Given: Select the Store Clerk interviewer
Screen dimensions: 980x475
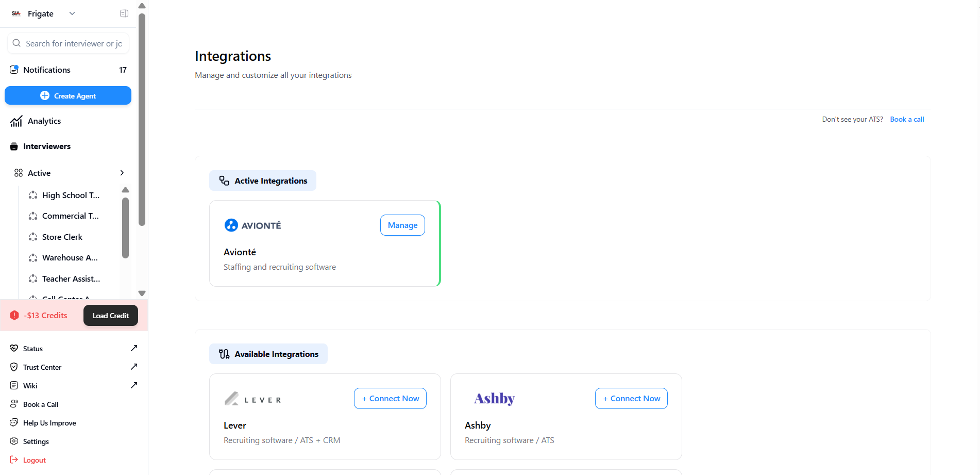Looking at the screenshot, I should (62, 237).
